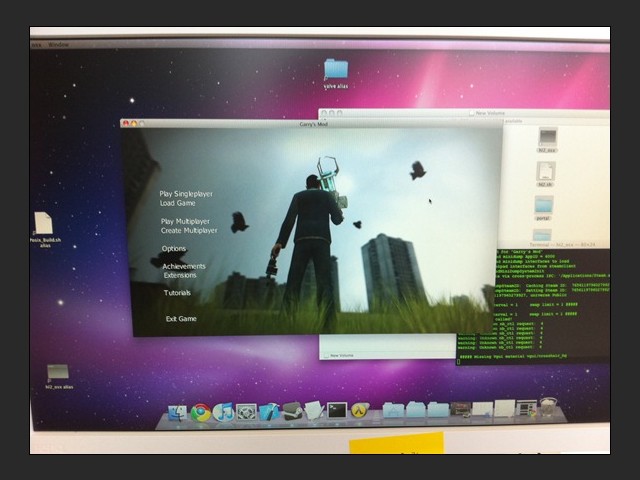Click the yellow Half-Life lambda Dock icon
The image size is (640, 480).
coord(360,411)
